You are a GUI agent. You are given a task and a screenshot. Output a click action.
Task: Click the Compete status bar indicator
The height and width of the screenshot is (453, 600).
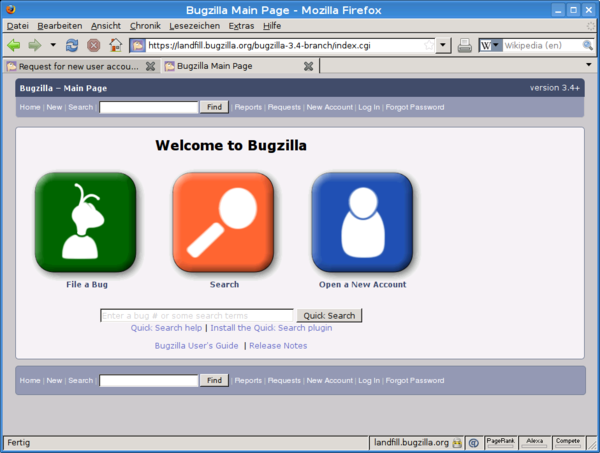[568, 442]
